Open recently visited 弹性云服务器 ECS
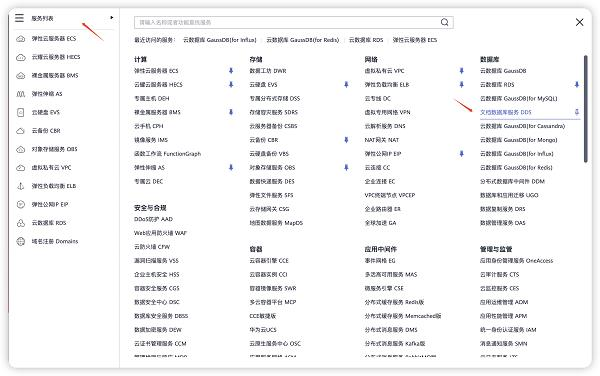The height and width of the screenshot is (376, 600). 415,40
